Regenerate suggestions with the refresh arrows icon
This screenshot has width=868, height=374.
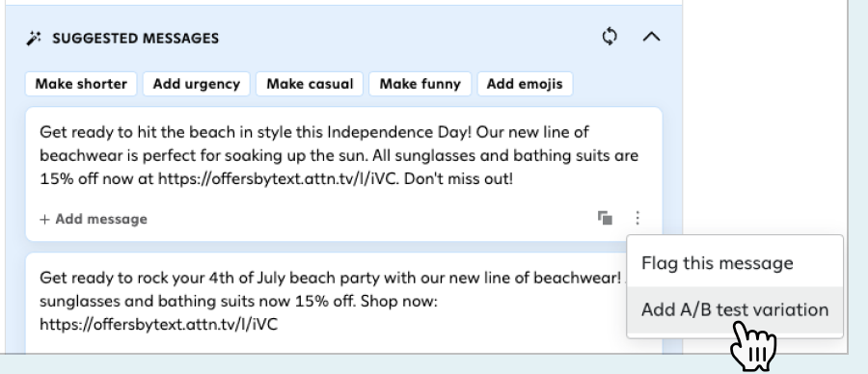(610, 37)
